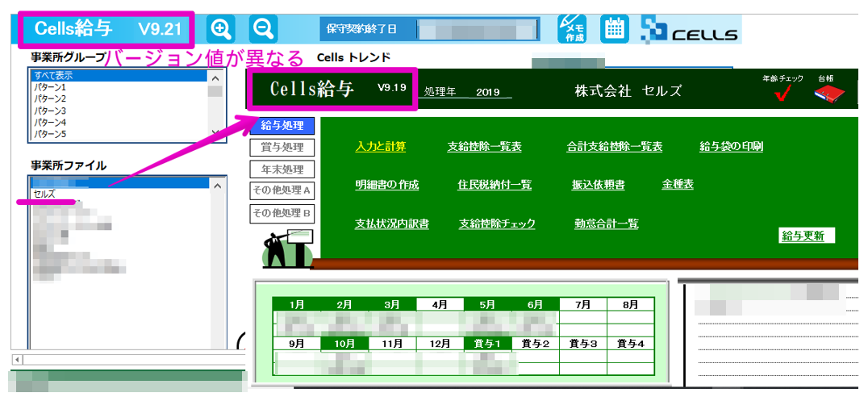
Task: Open the calendar icon in top toolbar
Action: pos(615,29)
